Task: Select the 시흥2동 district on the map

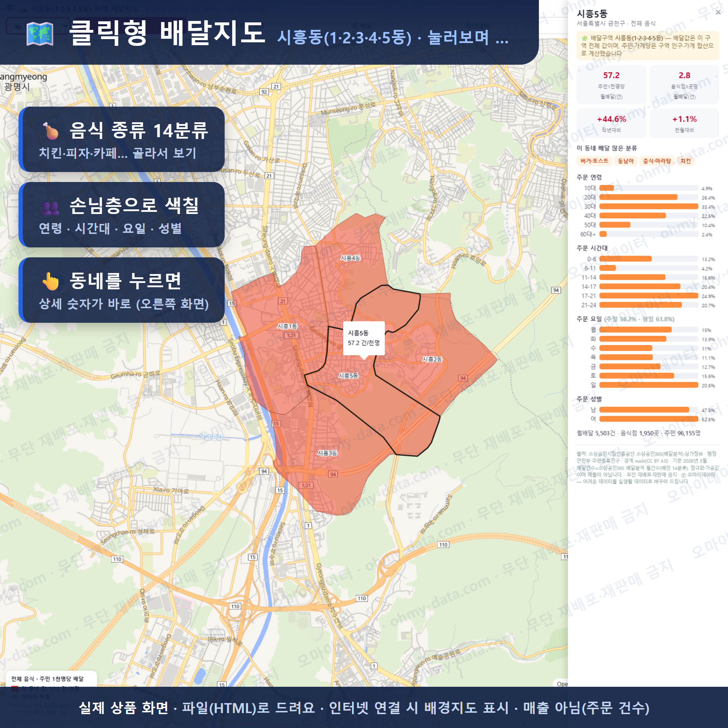Action: (432, 359)
